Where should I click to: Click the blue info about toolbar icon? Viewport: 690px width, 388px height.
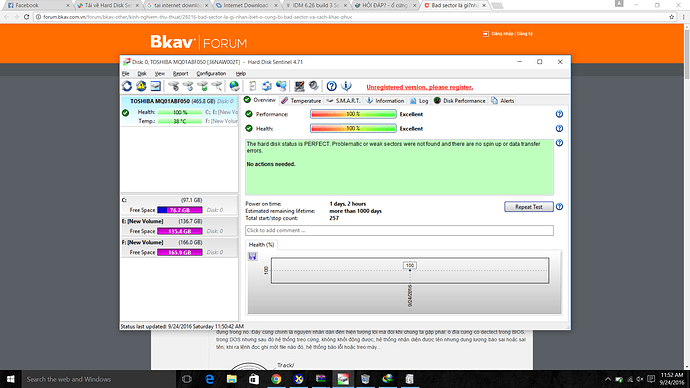click(x=346, y=86)
